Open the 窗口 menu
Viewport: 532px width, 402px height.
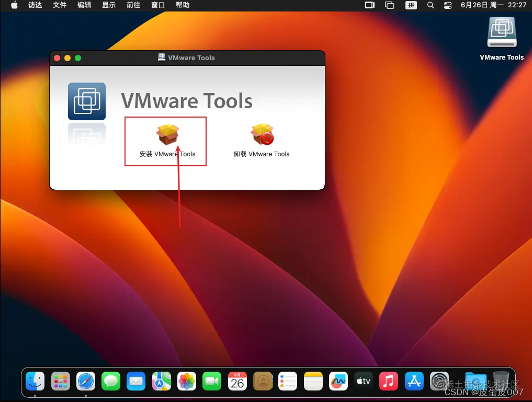coord(158,5)
